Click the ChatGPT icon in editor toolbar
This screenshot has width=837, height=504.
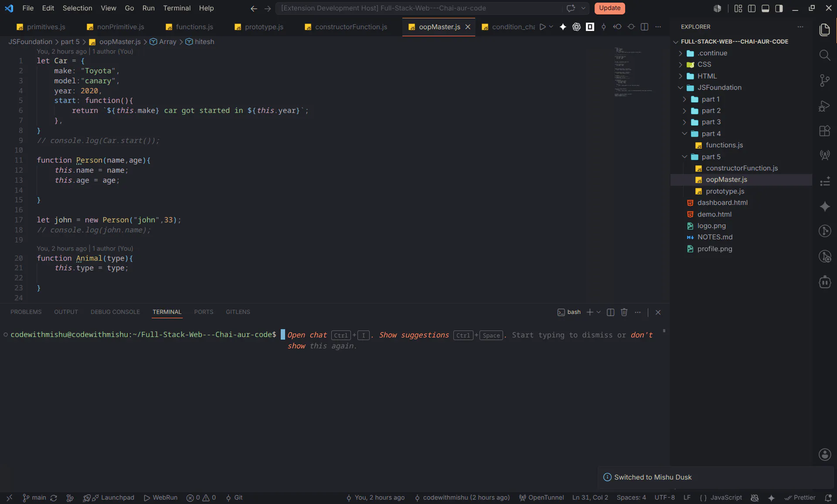pyautogui.click(x=576, y=27)
